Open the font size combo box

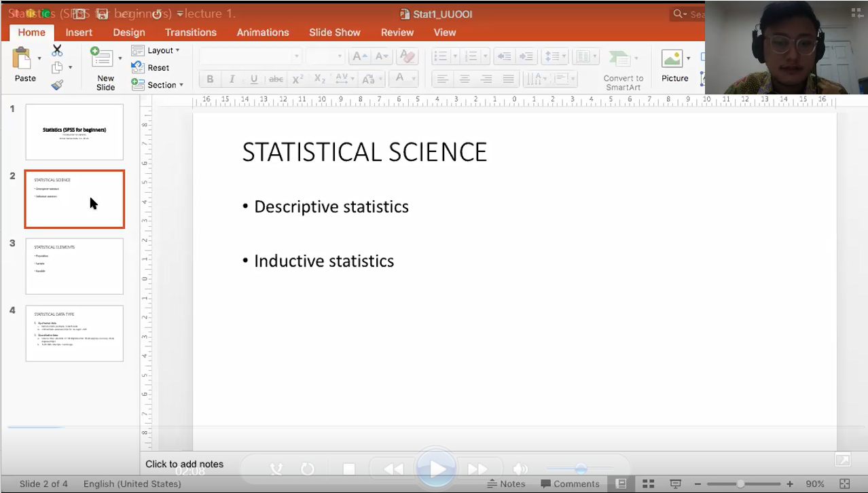[x=325, y=56]
